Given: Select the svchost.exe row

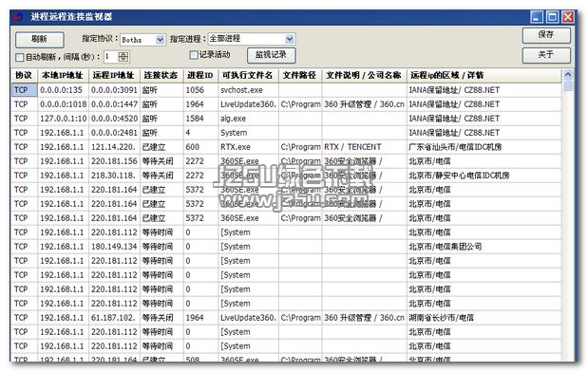Looking at the screenshot, I should tap(287, 90).
